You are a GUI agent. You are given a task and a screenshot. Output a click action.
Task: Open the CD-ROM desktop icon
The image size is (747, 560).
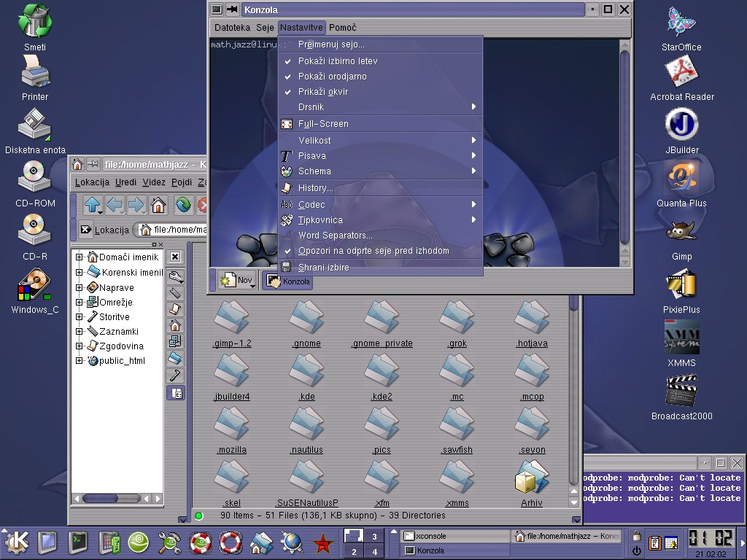click(34, 177)
